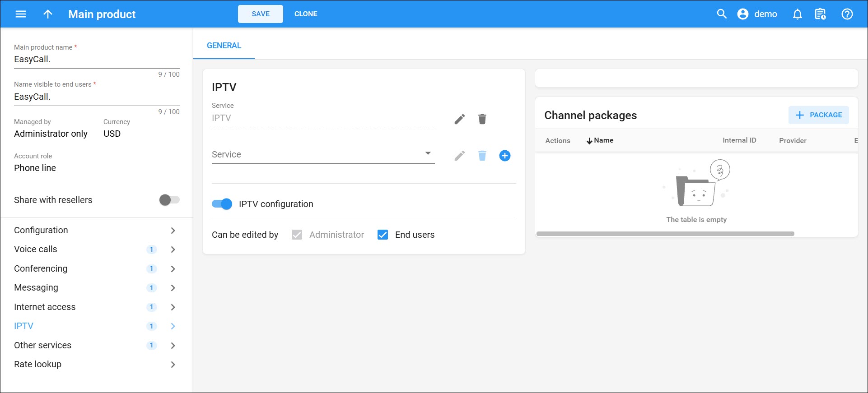Switch to the GENERAL tab
Screen dimensions: 868x393
coord(224,46)
